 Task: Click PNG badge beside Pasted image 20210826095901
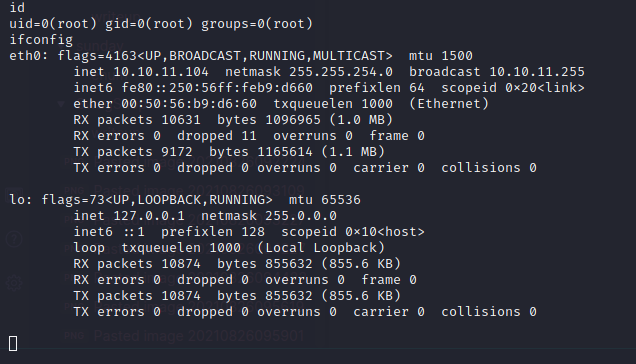[75, 336]
